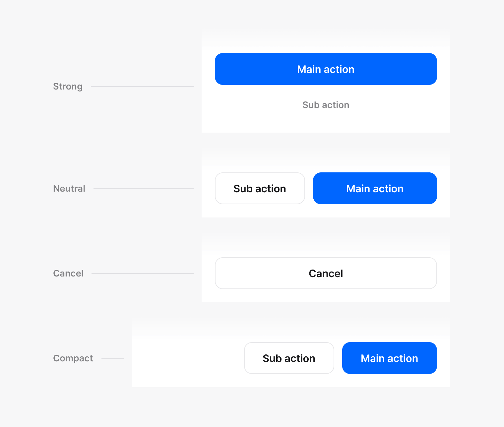Select the Neutral variant label
Screen dimensions: 504x427
tap(69, 189)
